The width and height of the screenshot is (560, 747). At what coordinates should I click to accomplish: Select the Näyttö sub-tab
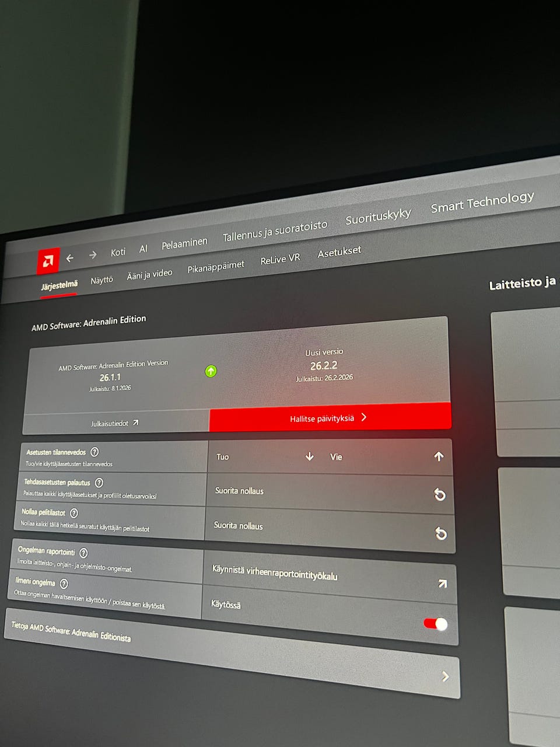[102, 280]
